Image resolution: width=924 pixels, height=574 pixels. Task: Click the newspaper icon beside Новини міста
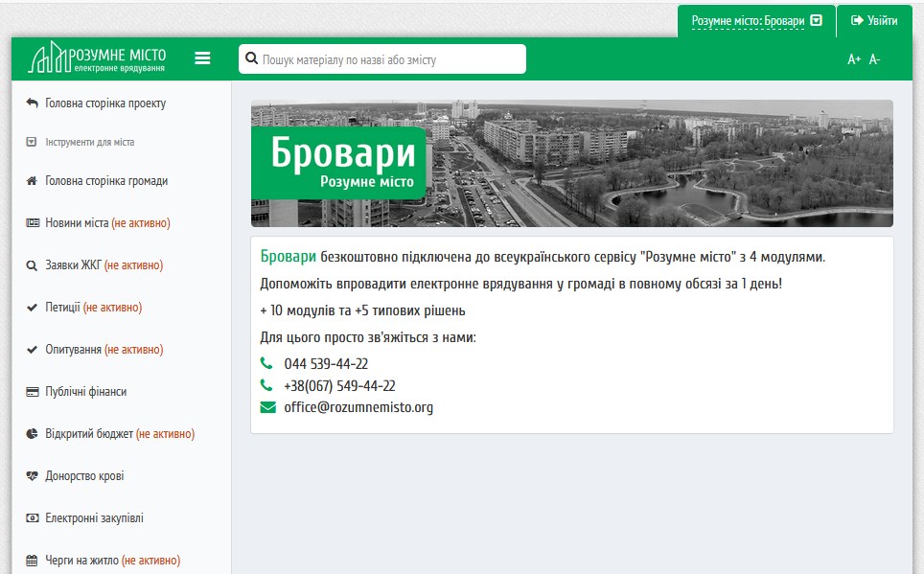[33, 222]
